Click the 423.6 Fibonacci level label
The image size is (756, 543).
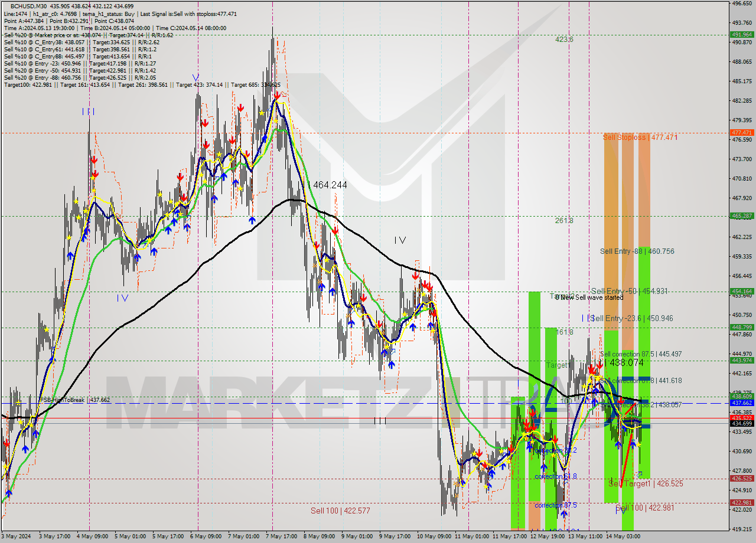pyautogui.click(x=564, y=40)
